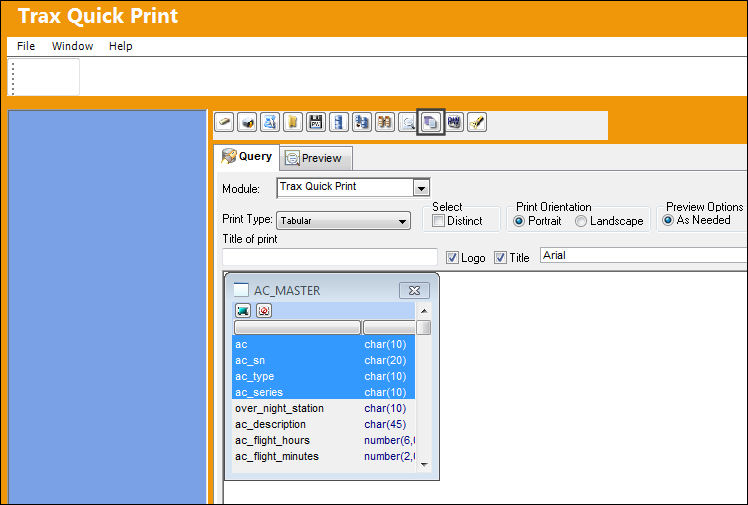Click the red deselect icon in AC_MASTER
The image size is (748, 505).
click(x=264, y=311)
